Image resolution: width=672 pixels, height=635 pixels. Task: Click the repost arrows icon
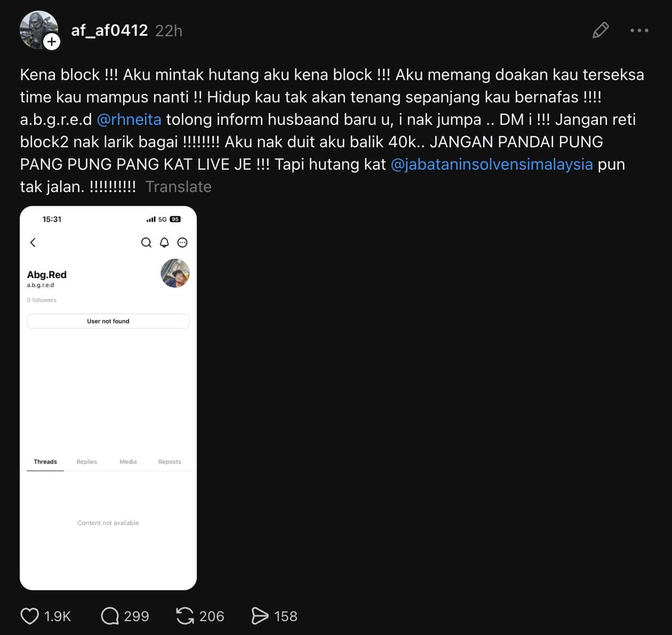[x=185, y=616]
